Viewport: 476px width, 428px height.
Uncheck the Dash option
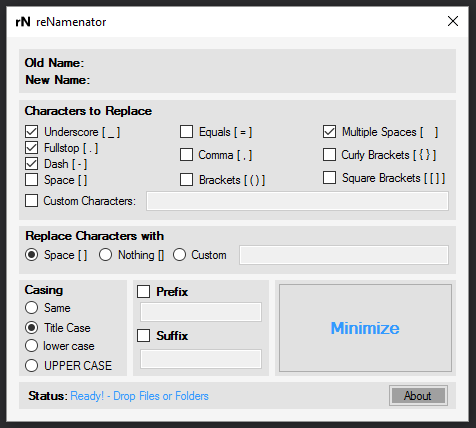click(31, 163)
